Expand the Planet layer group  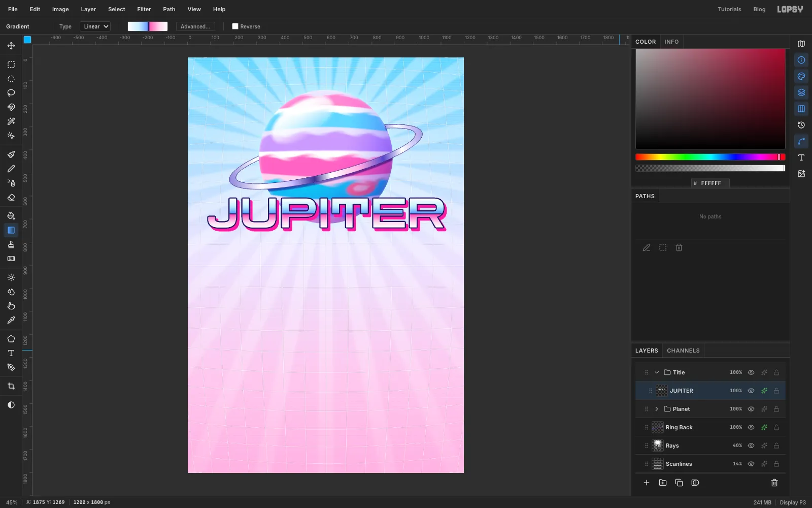pos(657,409)
